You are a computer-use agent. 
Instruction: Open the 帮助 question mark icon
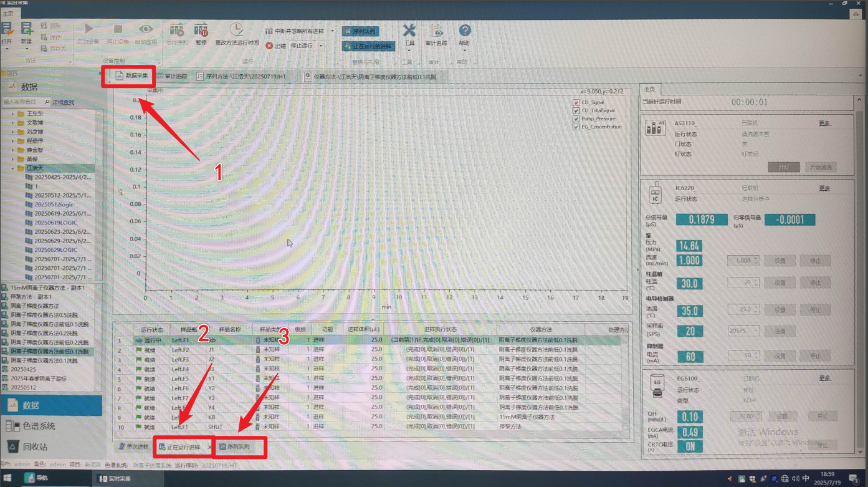(465, 31)
